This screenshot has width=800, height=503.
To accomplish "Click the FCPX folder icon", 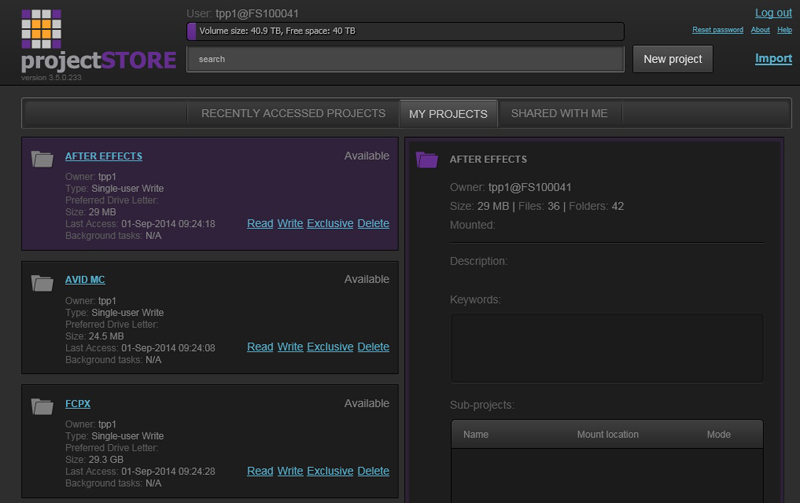I will point(42,406).
